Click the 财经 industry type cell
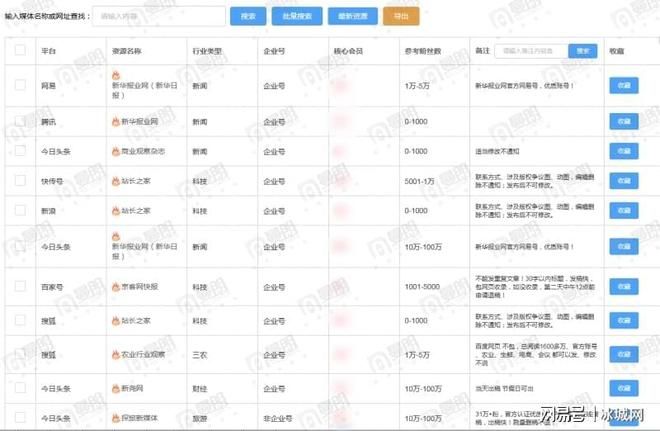 pos(200,388)
